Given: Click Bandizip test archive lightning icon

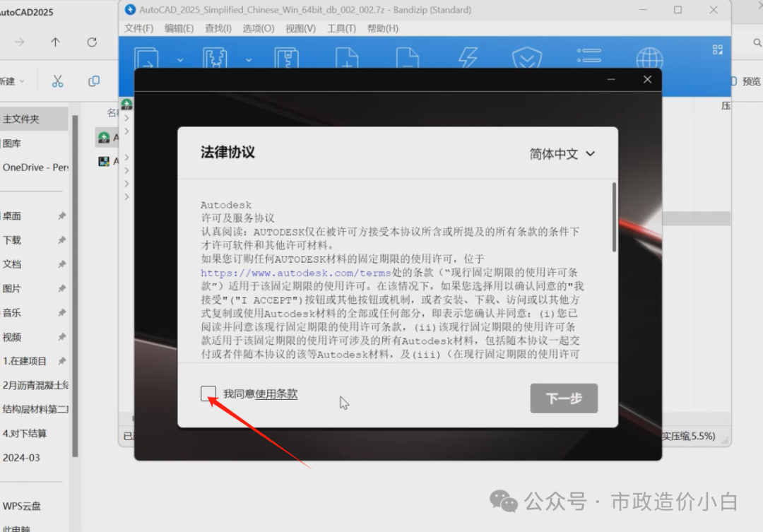Looking at the screenshot, I should pos(468,58).
